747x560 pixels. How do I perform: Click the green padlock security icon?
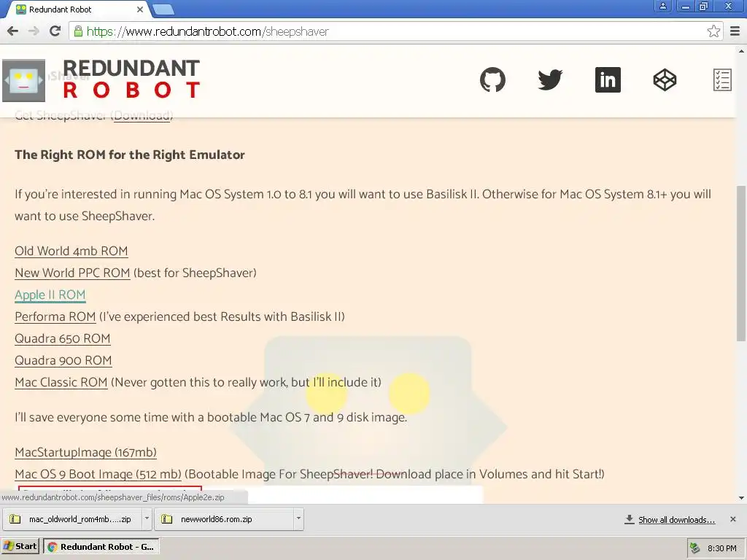78,31
